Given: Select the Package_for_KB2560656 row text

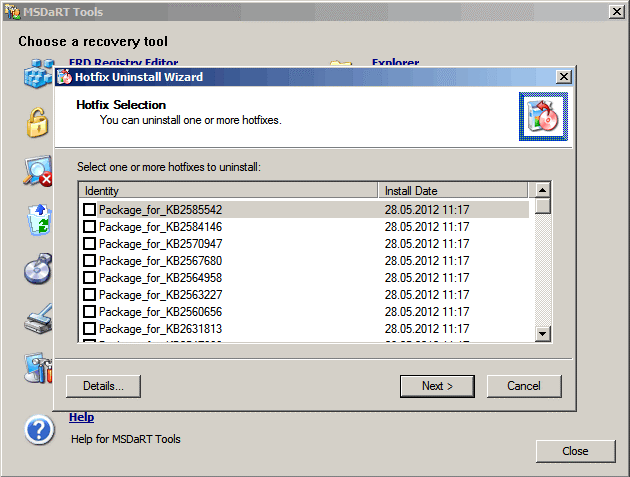Looking at the screenshot, I should pyautogui.click(x=160, y=312).
